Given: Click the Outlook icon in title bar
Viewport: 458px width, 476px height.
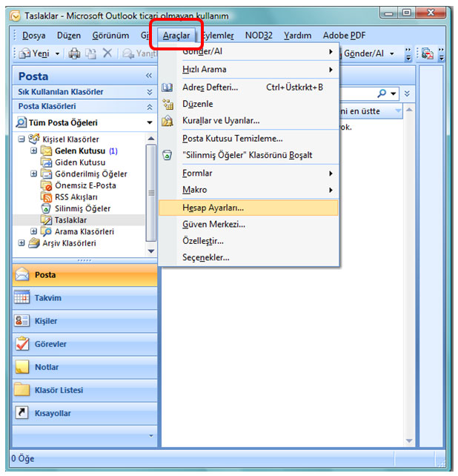Looking at the screenshot, I should [x=15, y=16].
